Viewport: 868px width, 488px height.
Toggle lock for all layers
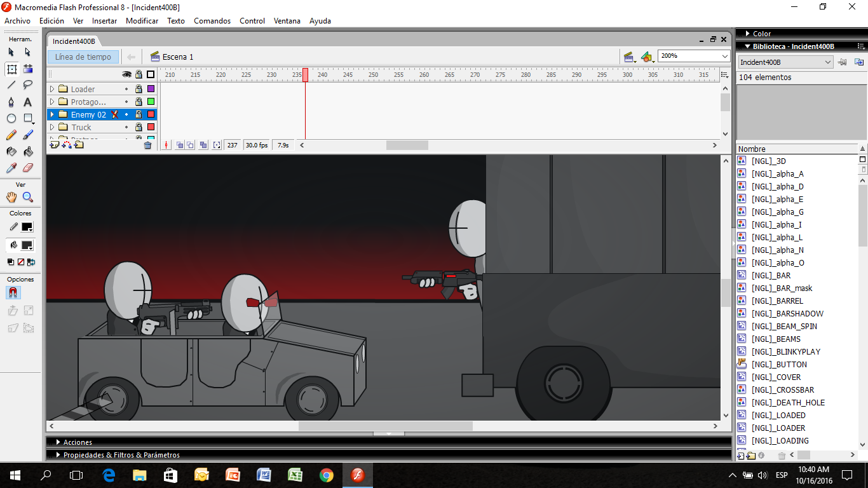tap(139, 74)
